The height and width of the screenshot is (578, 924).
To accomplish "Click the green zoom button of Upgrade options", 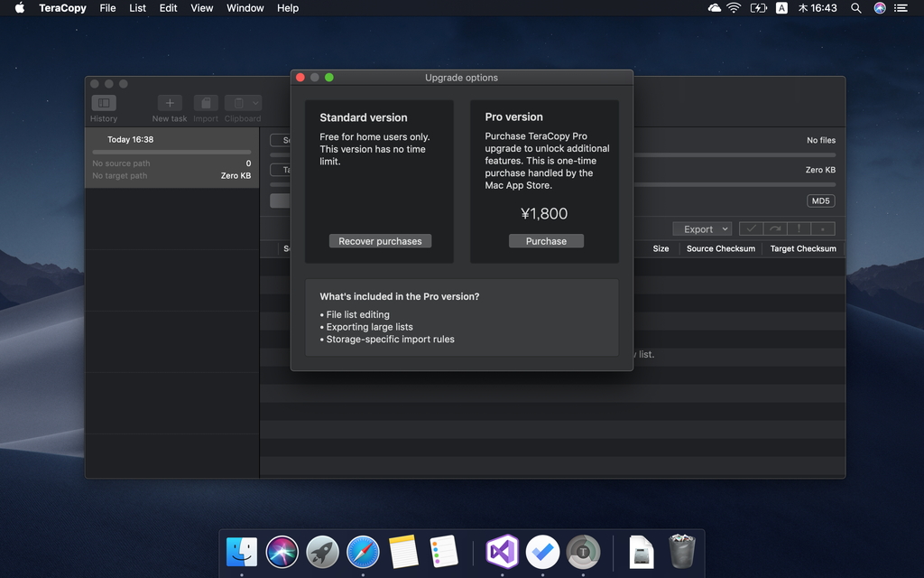I will [329, 78].
